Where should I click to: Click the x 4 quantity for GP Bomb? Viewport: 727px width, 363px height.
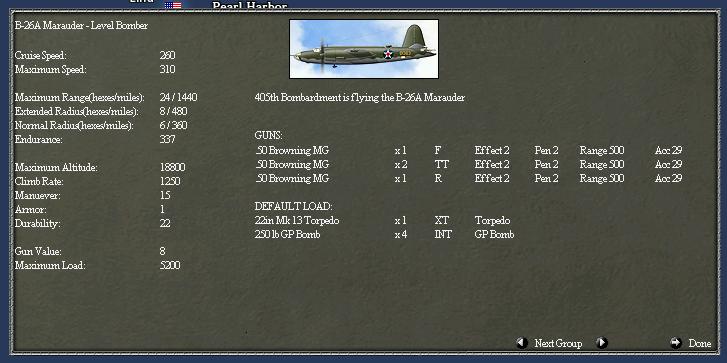401,235
